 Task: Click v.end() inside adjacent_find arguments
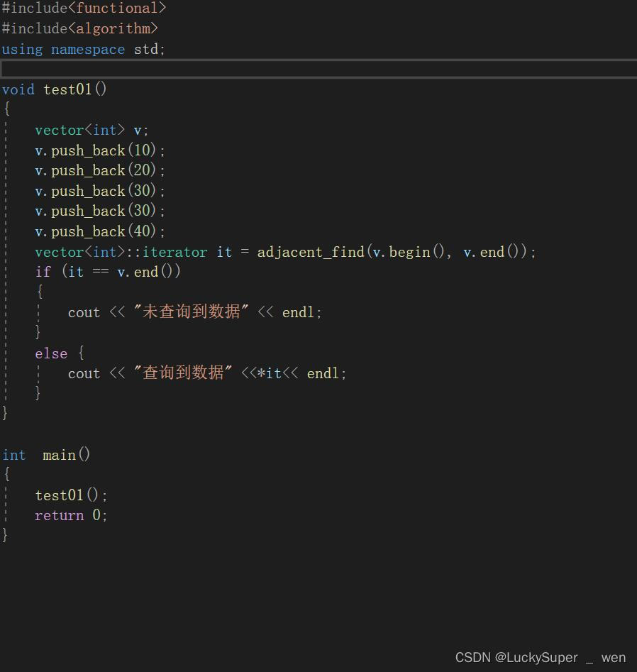coord(488,251)
